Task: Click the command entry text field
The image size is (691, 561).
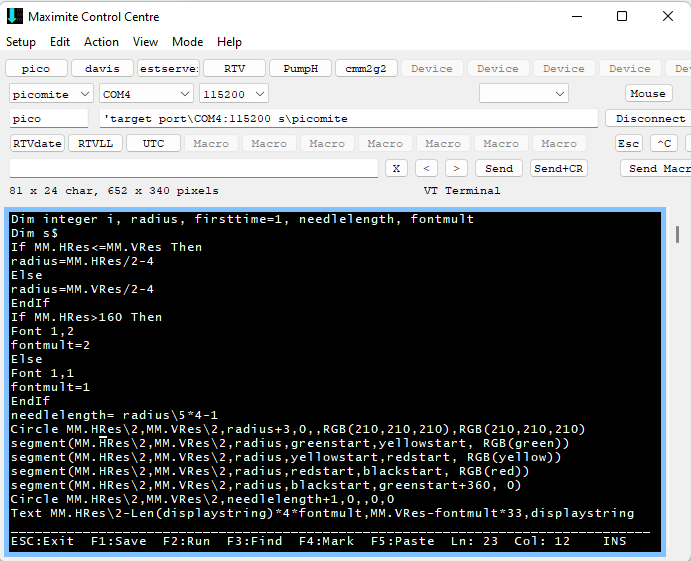Action: pyautogui.click(x=193, y=168)
